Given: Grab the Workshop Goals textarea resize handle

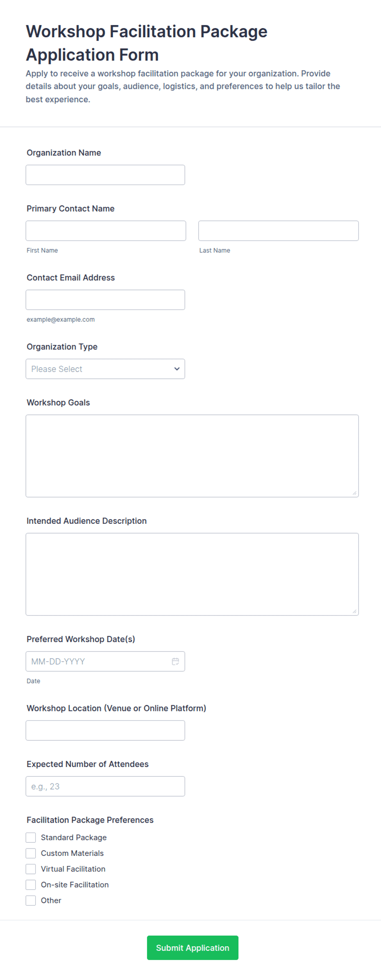Looking at the screenshot, I should pyautogui.click(x=354, y=493).
